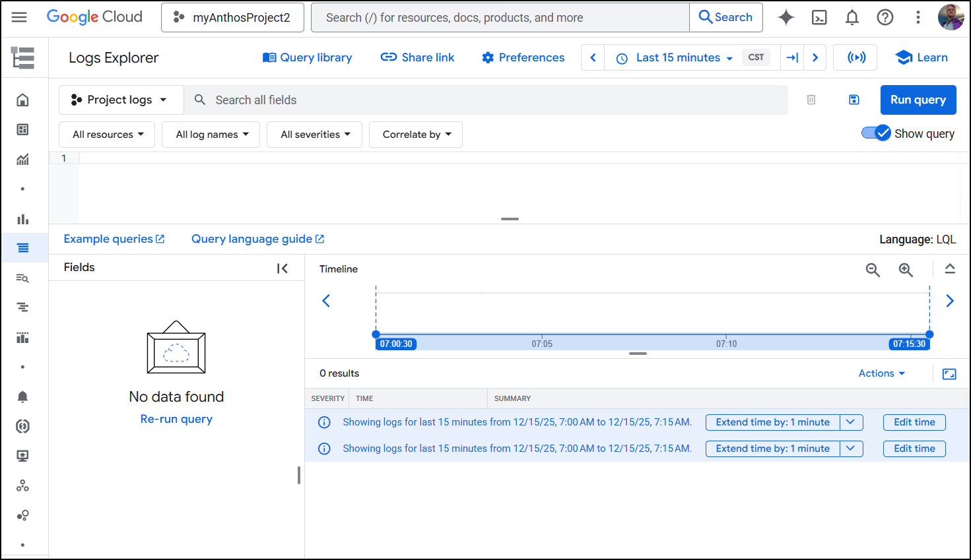Open the All severities dropdown
This screenshot has height=560, width=971.
click(314, 135)
